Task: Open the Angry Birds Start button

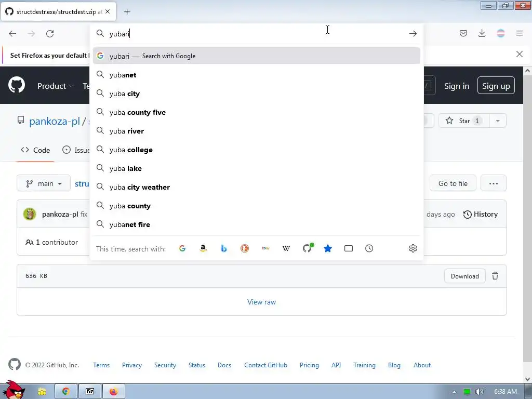Action: (13, 390)
